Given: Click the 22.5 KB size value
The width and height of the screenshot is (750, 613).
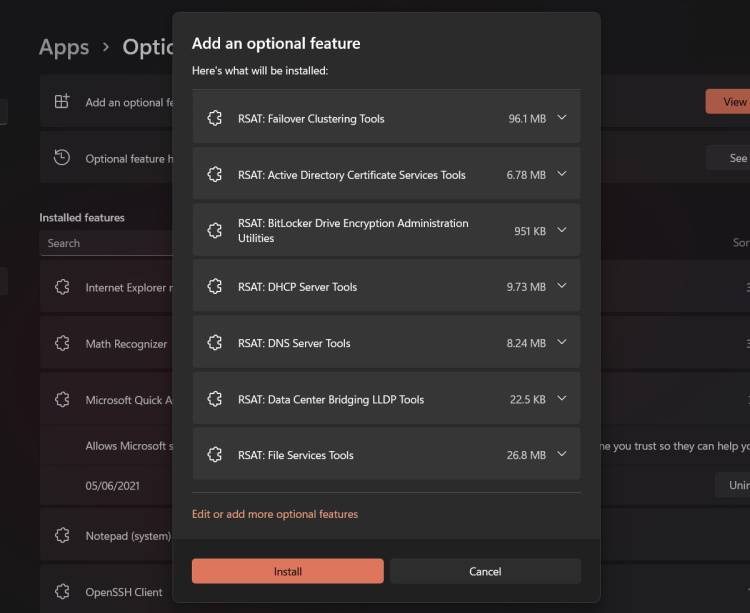Looking at the screenshot, I should point(528,399).
